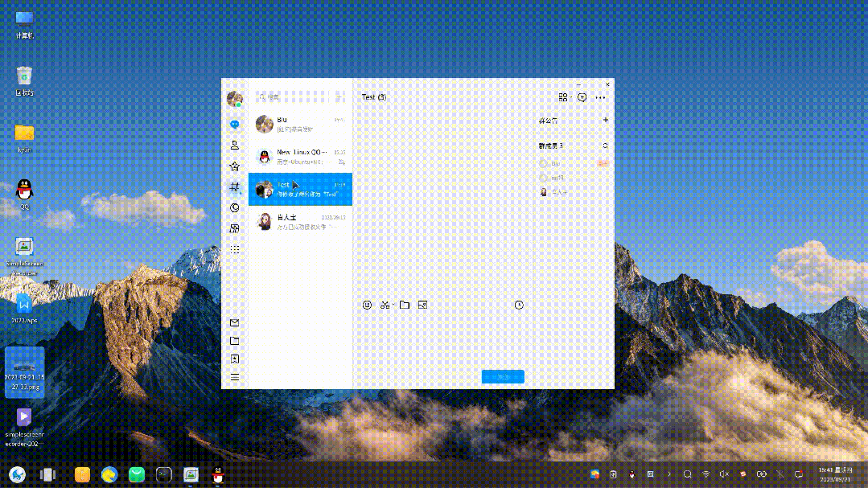
Task: Expand the hidden tray icons arrow in taskbar
Action: pos(669,474)
